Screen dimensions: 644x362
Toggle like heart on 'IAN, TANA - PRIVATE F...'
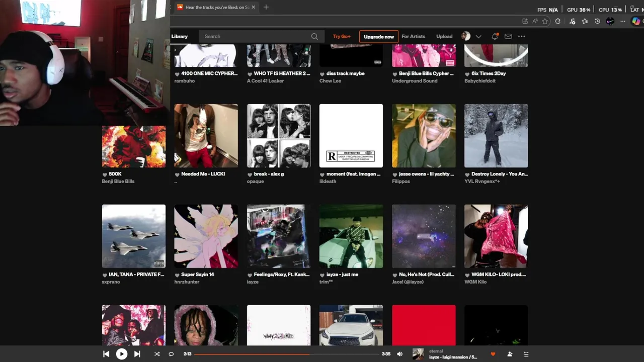coord(105,275)
